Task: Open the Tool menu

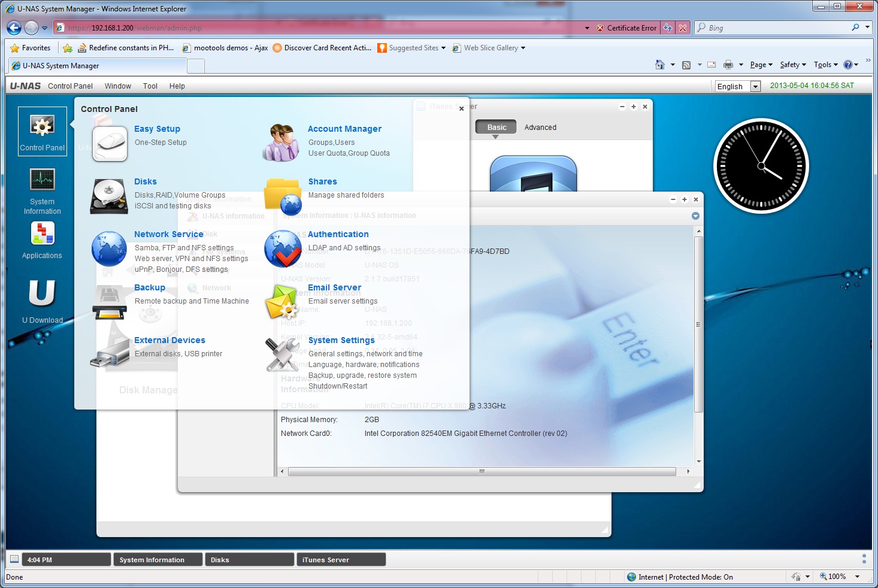Action: click(150, 86)
